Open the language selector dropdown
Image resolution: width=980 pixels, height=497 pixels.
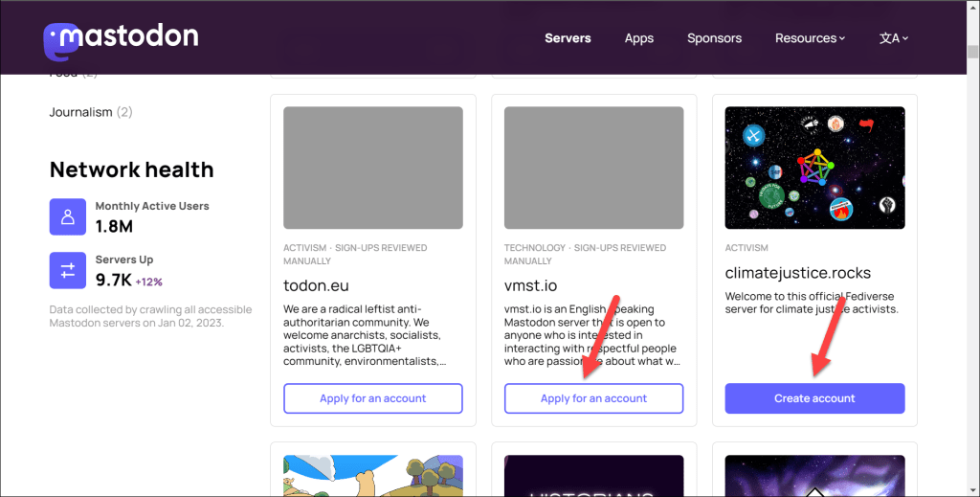[x=894, y=38]
